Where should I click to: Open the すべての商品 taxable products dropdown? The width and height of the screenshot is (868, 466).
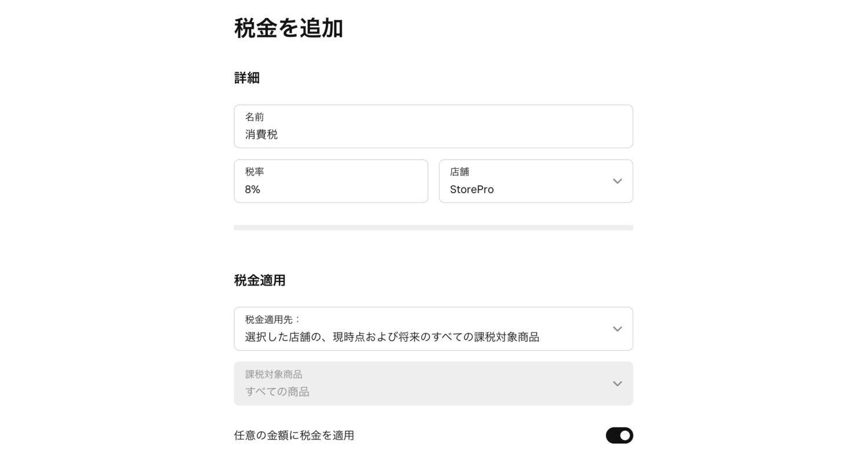(433, 383)
